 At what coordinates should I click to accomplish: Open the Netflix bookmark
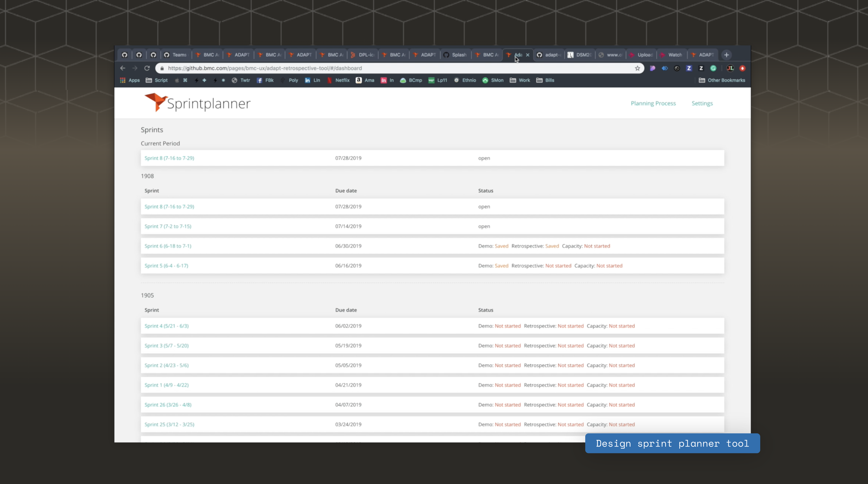[339, 80]
